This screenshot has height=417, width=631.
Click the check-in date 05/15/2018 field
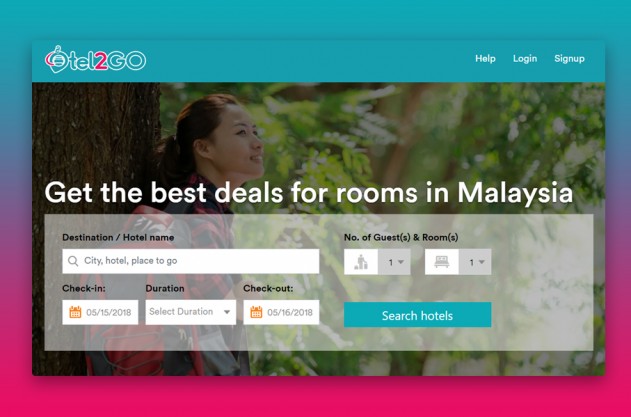pos(100,312)
